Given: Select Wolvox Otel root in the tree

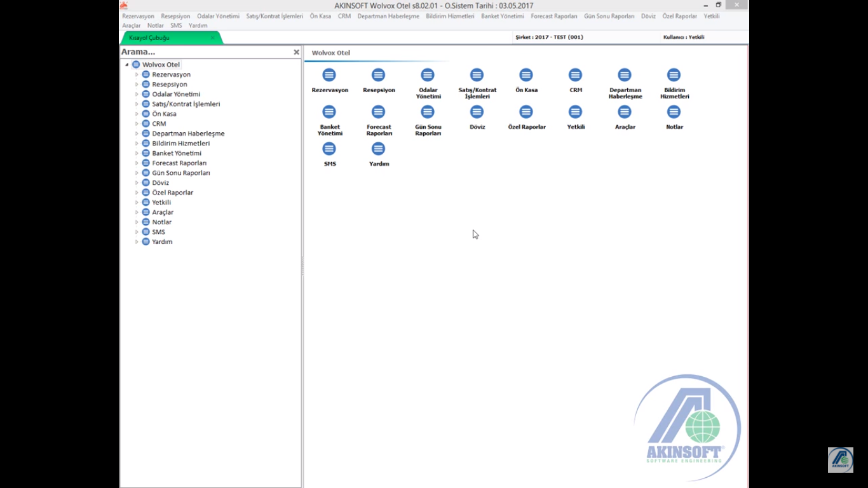Looking at the screenshot, I should click(x=161, y=65).
